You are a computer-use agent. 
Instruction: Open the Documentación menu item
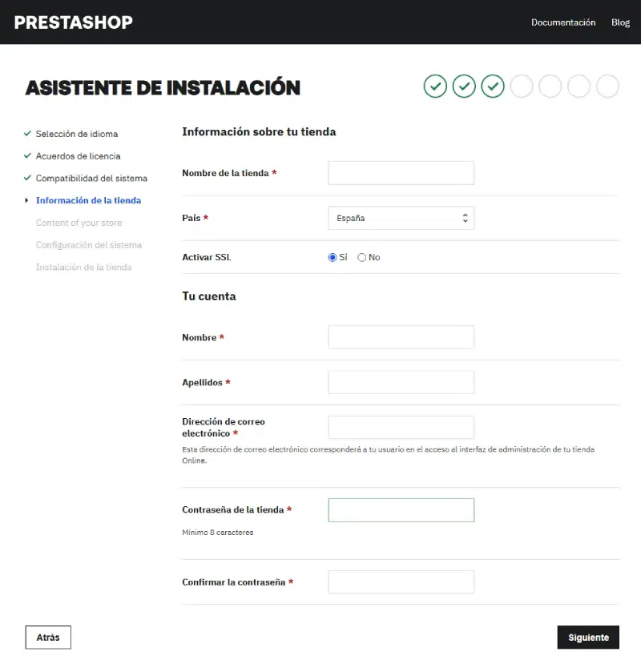pos(563,22)
